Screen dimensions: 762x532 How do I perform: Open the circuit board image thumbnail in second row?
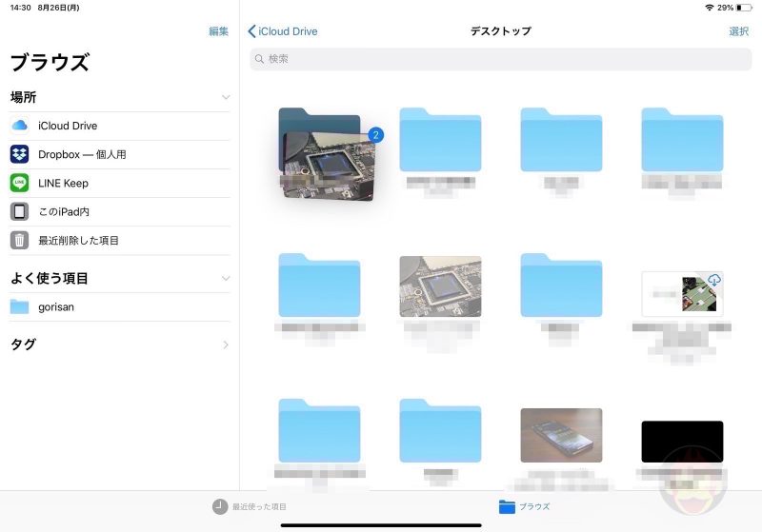point(440,286)
